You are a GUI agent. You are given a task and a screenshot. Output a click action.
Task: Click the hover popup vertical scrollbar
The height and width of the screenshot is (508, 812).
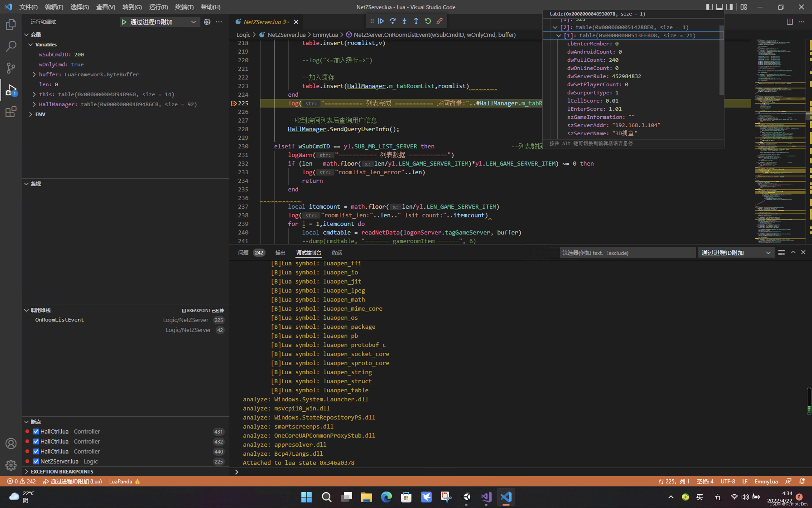tap(721, 60)
